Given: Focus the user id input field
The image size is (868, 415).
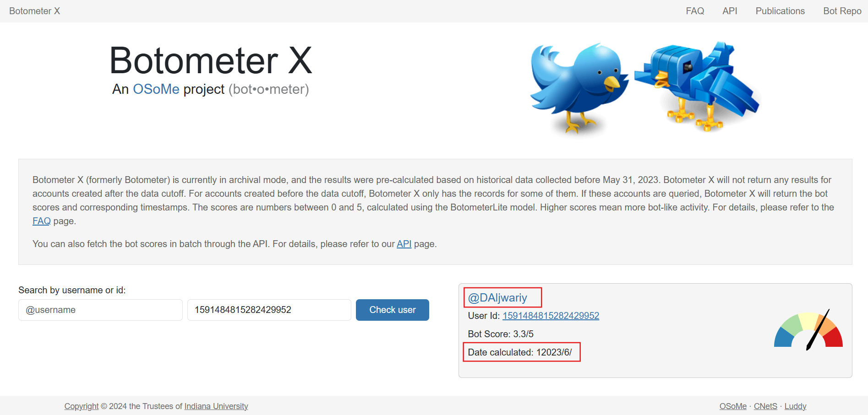Looking at the screenshot, I should (x=269, y=310).
